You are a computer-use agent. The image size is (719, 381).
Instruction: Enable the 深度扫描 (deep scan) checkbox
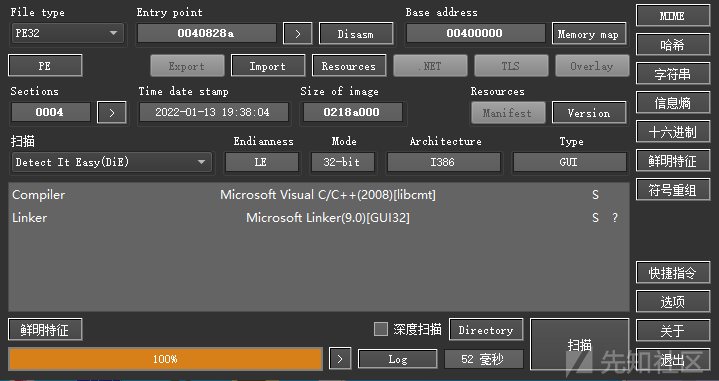point(381,329)
